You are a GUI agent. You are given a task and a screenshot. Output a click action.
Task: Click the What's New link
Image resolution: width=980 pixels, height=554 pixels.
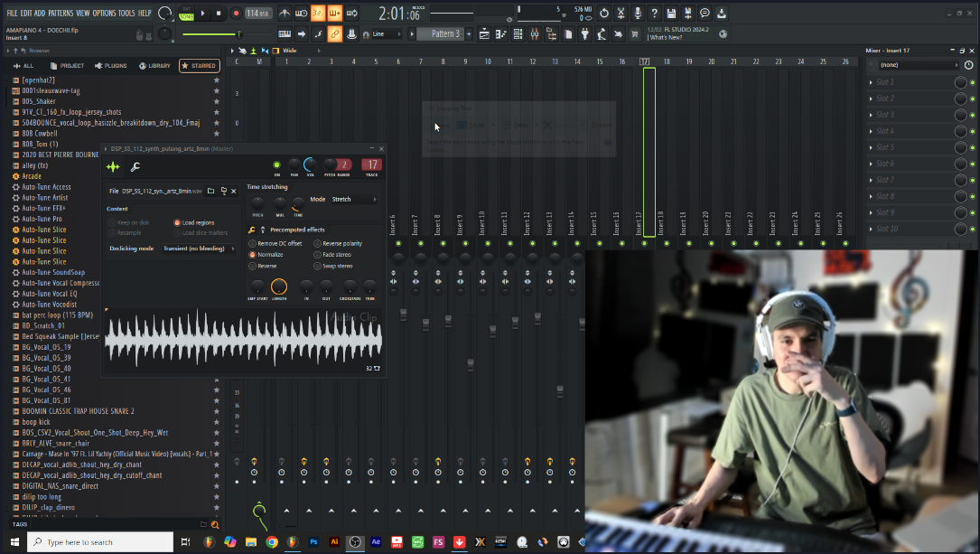pyautogui.click(x=667, y=38)
